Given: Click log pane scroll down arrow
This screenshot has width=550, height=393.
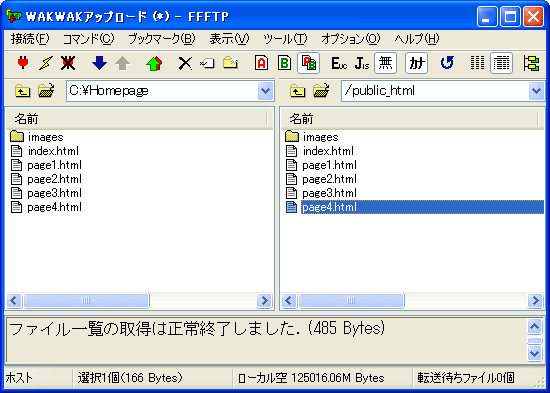Looking at the screenshot, I should tap(535, 353).
